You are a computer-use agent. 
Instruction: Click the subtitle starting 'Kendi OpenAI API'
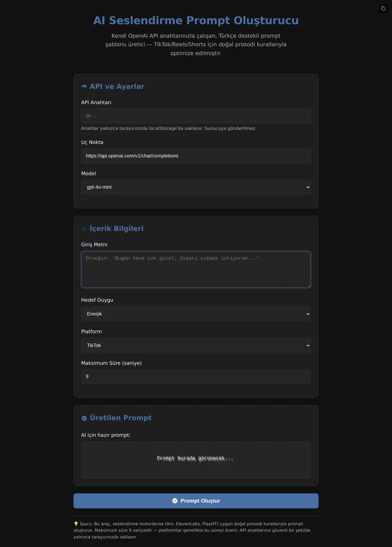click(x=196, y=44)
